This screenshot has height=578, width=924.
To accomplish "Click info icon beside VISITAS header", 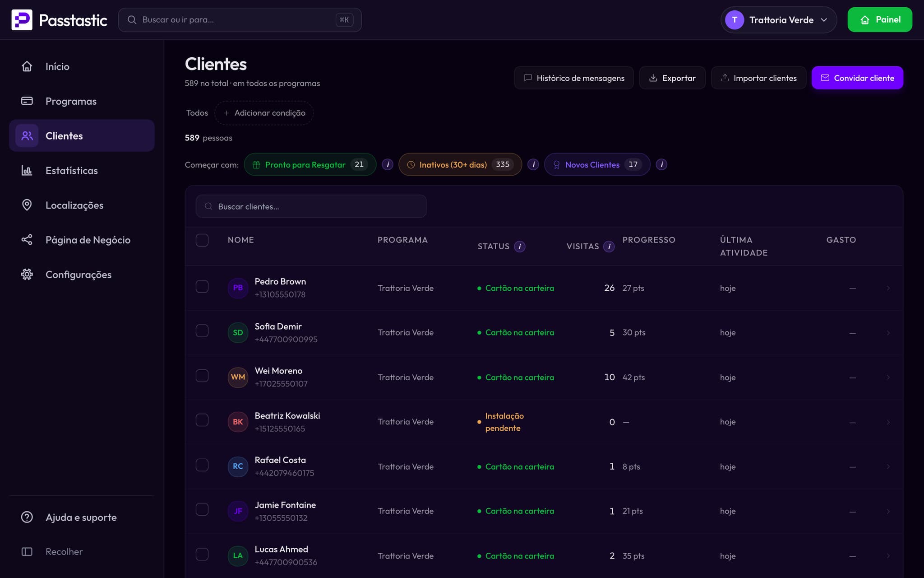I will [609, 247].
